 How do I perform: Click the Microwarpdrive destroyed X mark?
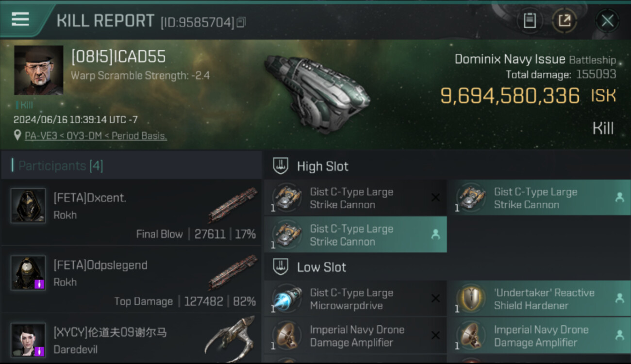click(x=435, y=298)
